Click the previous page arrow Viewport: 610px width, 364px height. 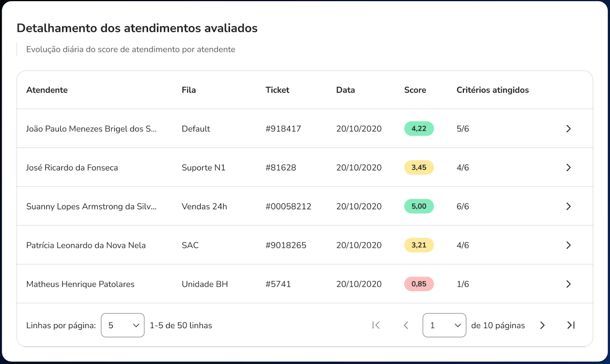tap(406, 325)
